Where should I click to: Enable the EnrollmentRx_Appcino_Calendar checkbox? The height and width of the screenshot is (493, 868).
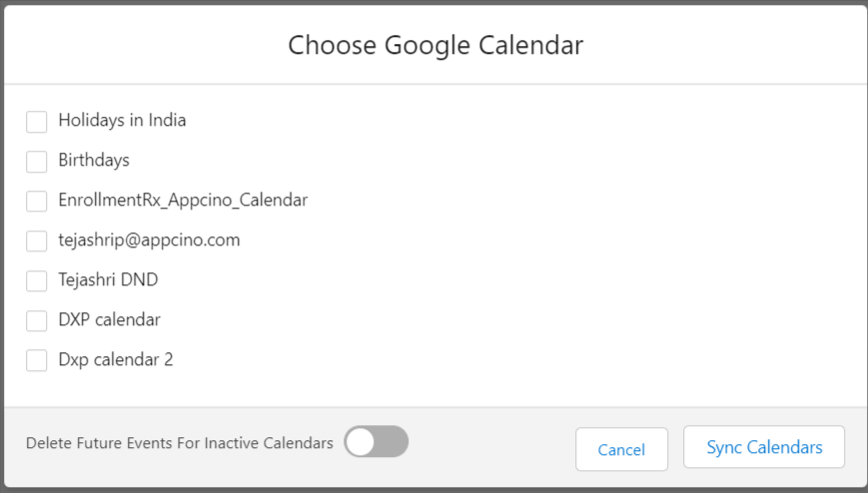click(x=37, y=202)
